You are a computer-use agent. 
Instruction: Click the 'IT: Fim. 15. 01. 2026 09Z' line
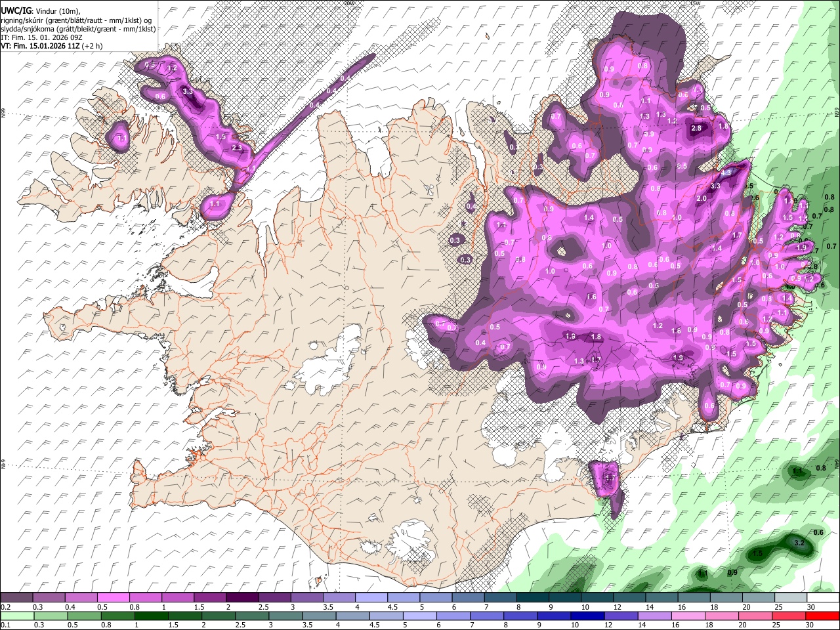coord(41,37)
